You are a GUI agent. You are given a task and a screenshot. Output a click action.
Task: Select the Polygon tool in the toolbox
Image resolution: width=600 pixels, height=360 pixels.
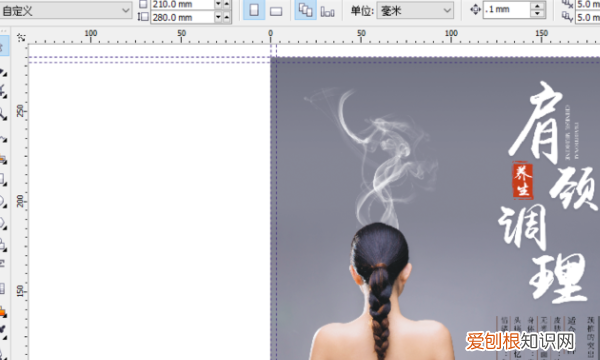click(3, 223)
